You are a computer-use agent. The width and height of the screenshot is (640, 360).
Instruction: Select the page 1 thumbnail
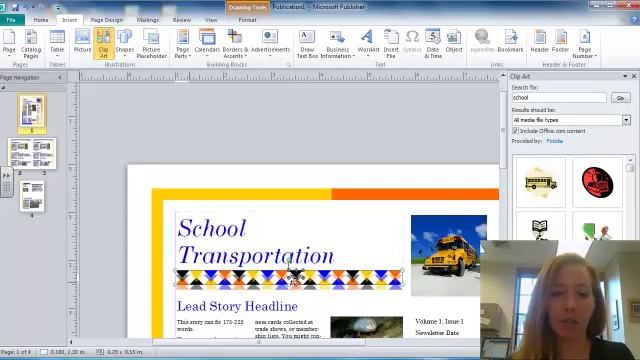32,112
